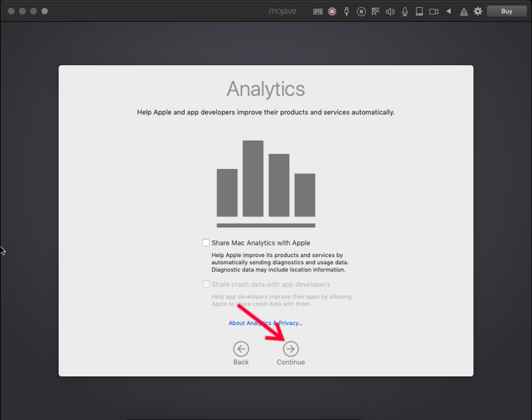532x420 pixels.
Task: Click the microphone icon
Action: (404, 11)
